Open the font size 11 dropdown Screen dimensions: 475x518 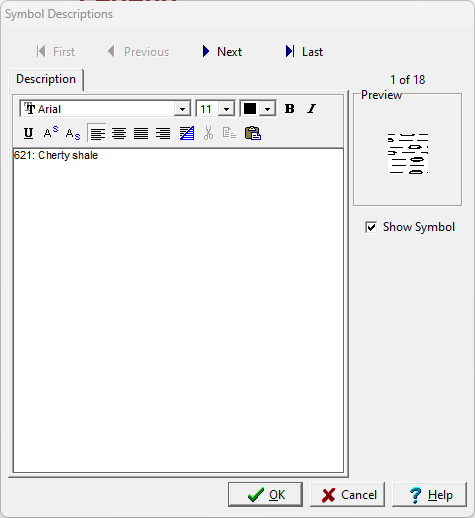click(226, 109)
